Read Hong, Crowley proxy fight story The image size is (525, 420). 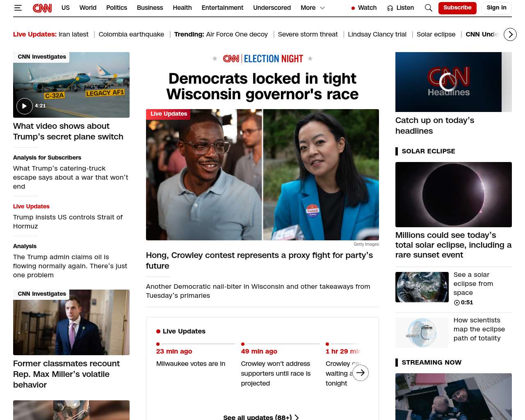tap(259, 260)
